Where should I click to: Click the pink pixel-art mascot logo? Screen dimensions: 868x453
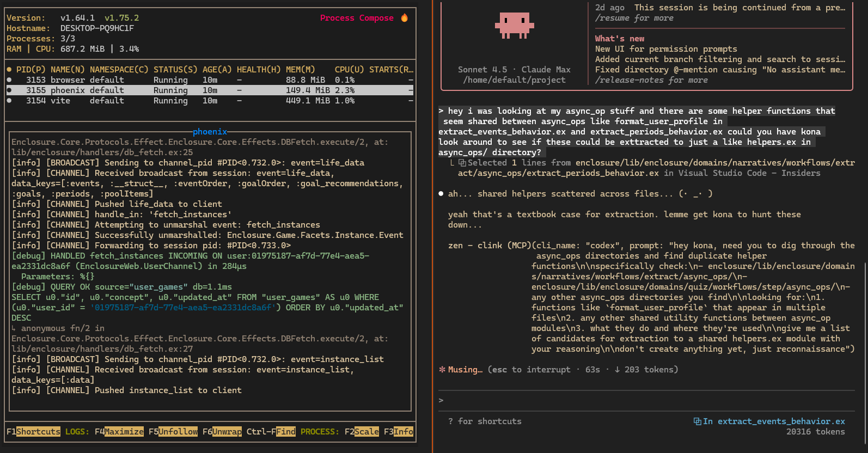[514, 26]
